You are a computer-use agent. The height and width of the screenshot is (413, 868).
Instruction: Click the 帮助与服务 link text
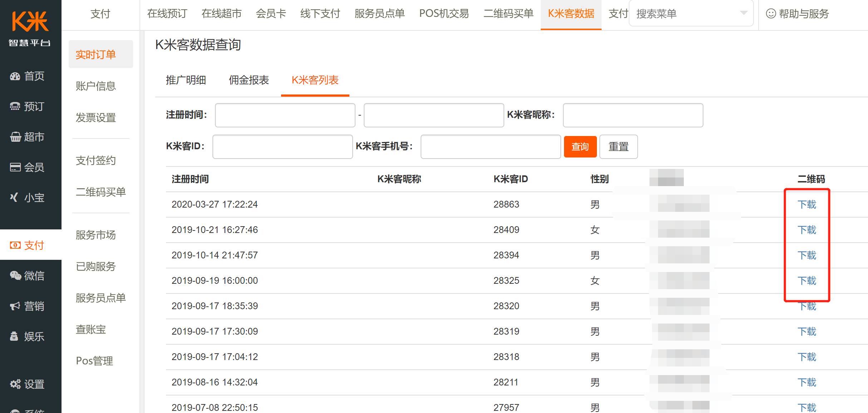[804, 14]
